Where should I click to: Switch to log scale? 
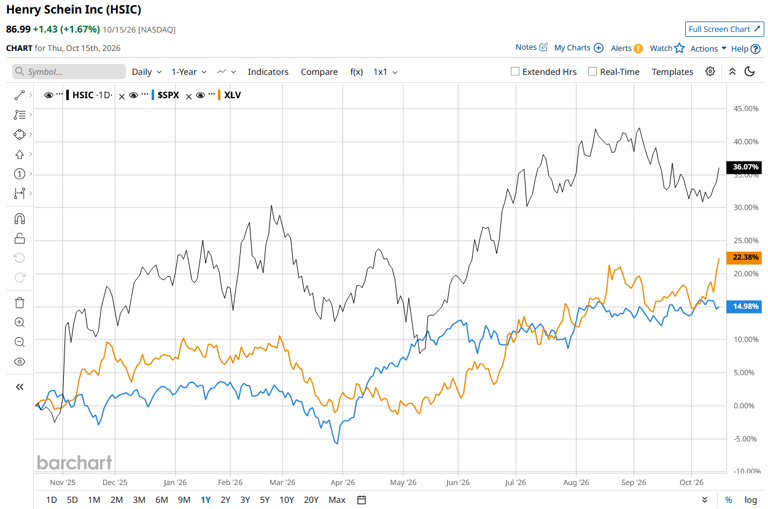pos(750,500)
